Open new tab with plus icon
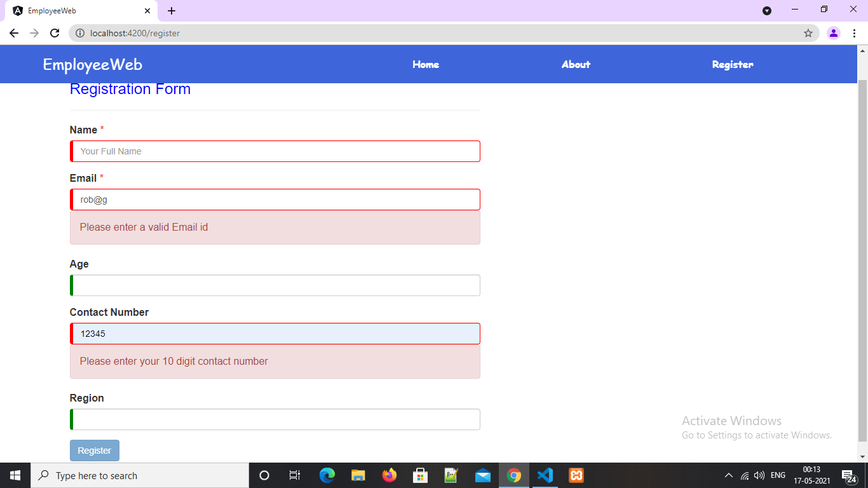 (172, 11)
